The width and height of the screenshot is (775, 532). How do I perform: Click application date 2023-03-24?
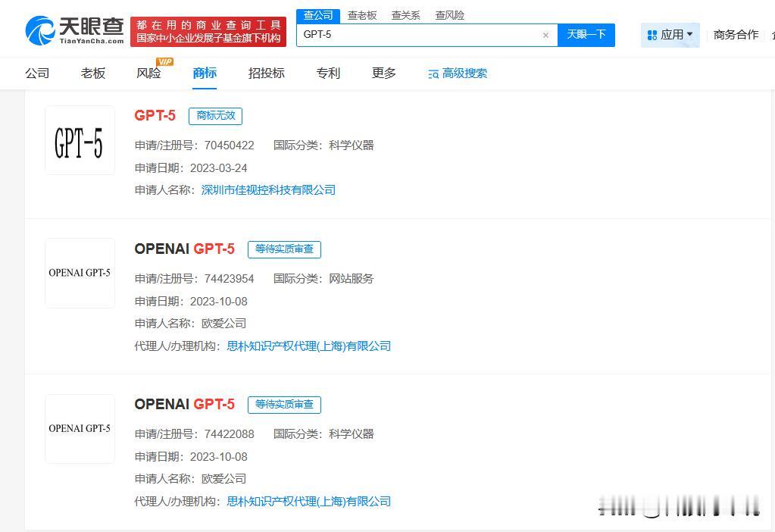218,168
